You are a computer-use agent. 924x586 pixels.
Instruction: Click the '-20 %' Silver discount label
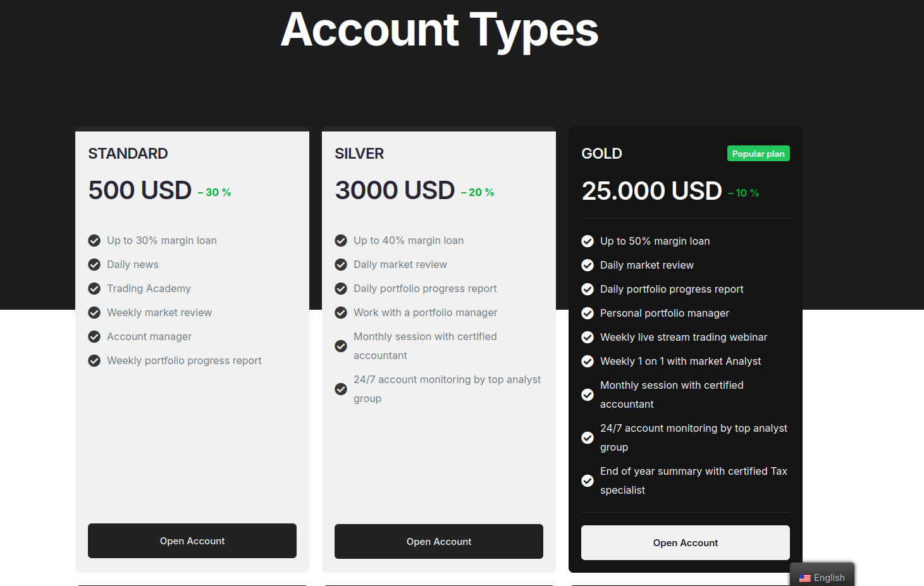478,193
